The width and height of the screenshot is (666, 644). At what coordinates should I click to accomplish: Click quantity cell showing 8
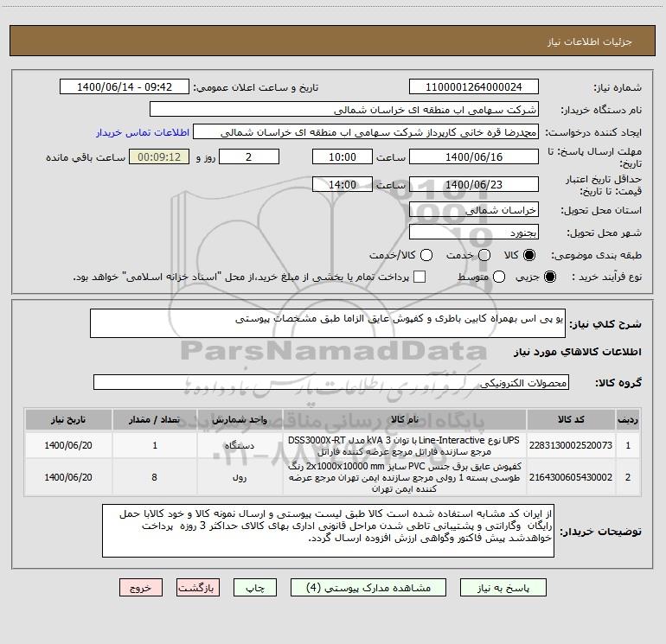coord(155,477)
